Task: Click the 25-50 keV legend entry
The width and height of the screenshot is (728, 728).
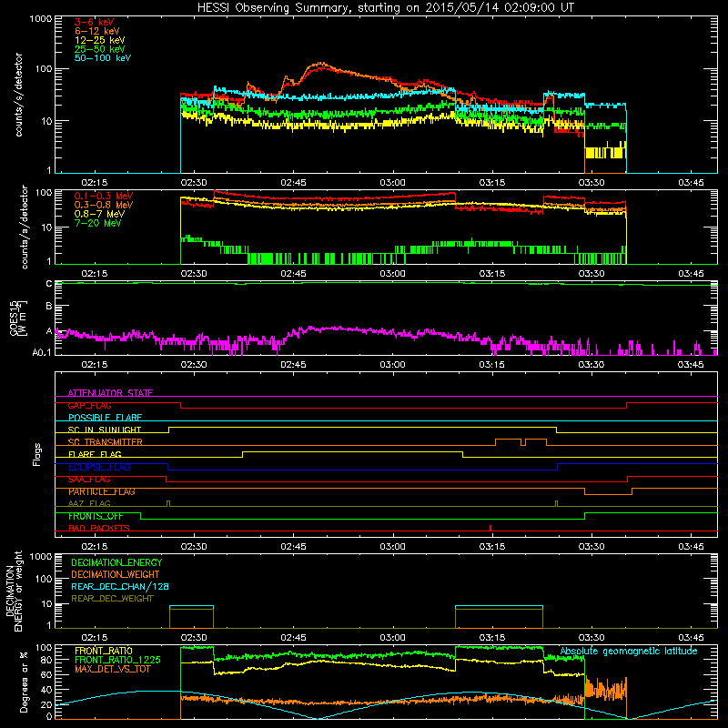Action: [x=100, y=49]
